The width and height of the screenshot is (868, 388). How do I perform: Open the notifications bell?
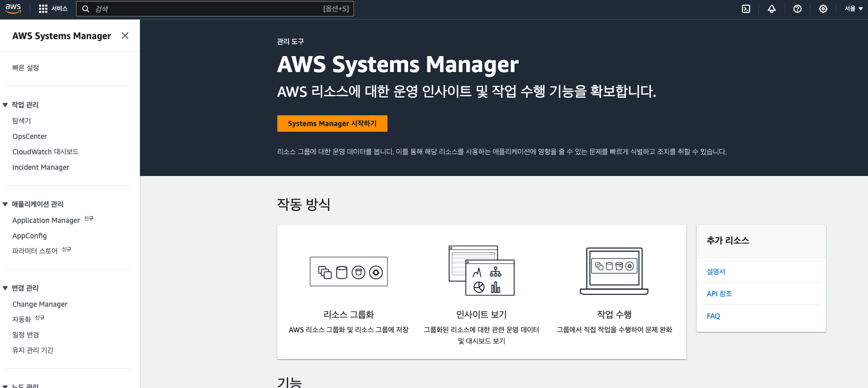[772, 9]
